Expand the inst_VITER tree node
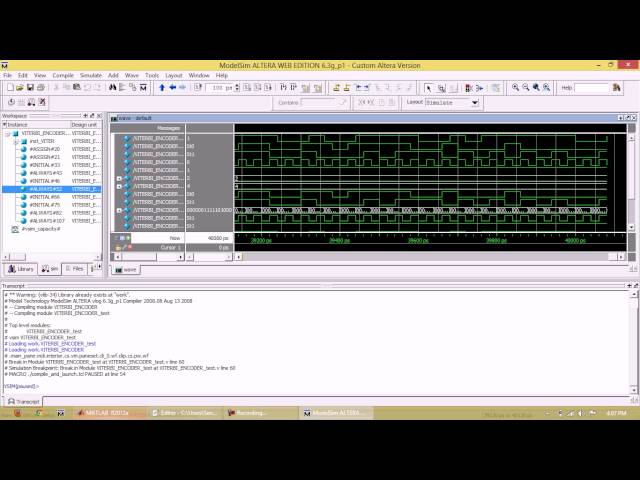The image size is (640, 480). pos(16,142)
